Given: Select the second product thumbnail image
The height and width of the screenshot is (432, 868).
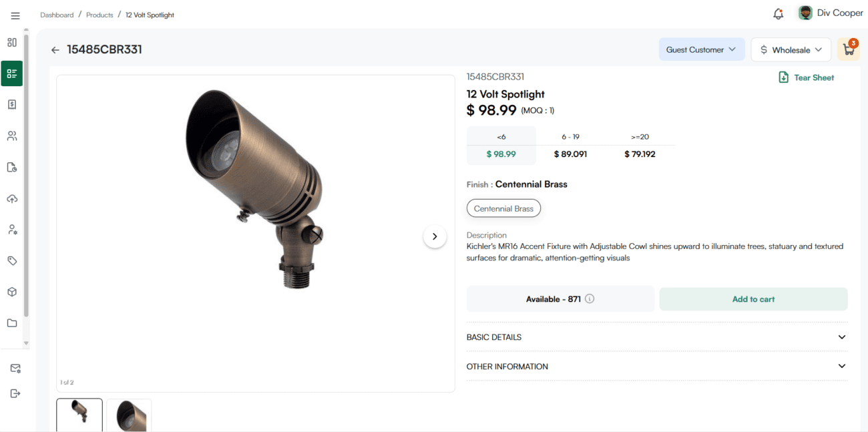Looking at the screenshot, I should tap(129, 415).
